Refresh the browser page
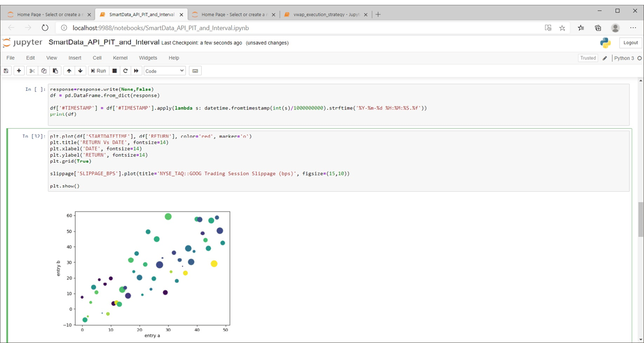This screenshot has height=343, width=644. coord(45,28)
